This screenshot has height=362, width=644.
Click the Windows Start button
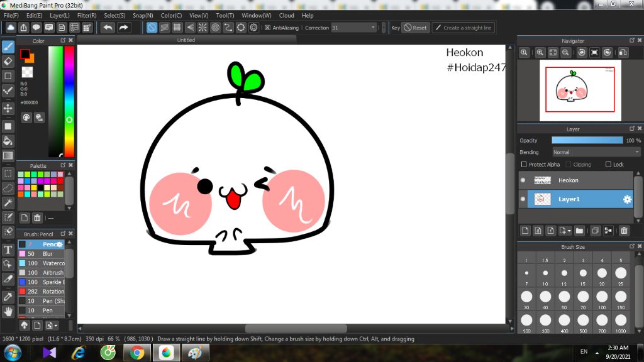(13, 353)
